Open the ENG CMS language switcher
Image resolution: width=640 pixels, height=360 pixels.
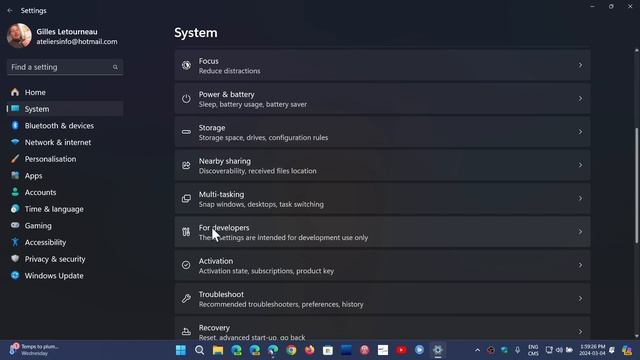(533, 350)
